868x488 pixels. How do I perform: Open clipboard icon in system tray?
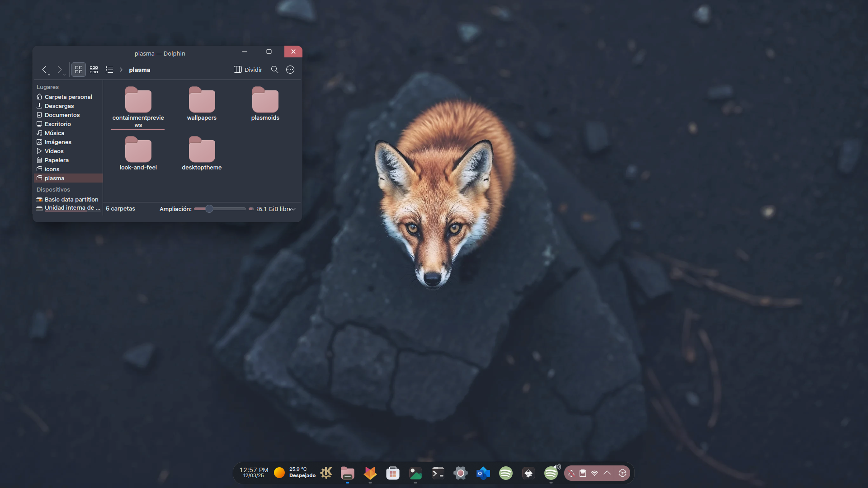(583, 473)
